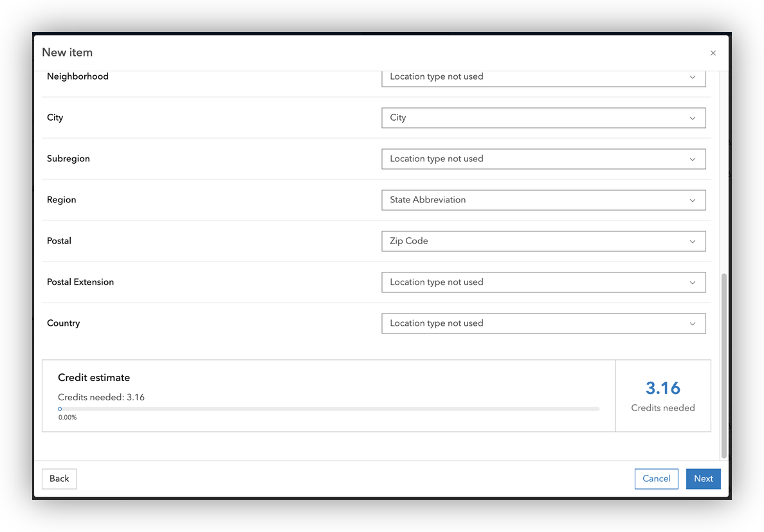Open the Neighborhood location type dropdown
The height and width of the screenshot is (532, 764).
[543, 77]
